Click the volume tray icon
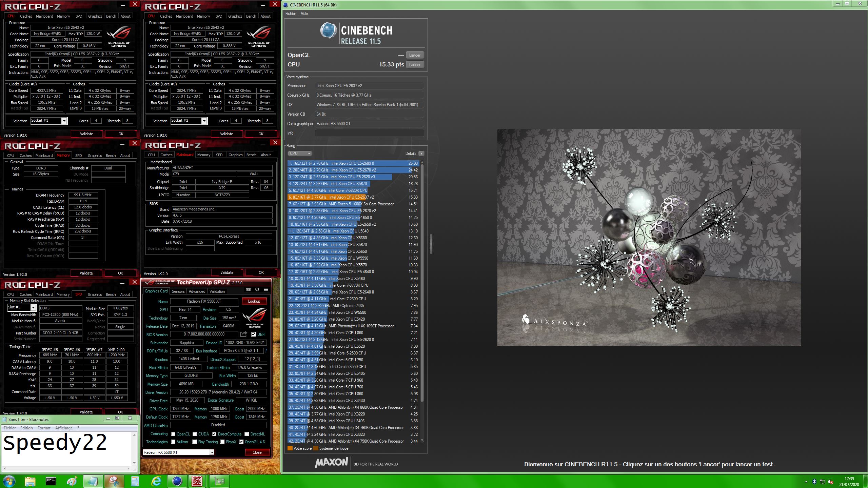The image size is (868, 488). (x=831, y=482)
